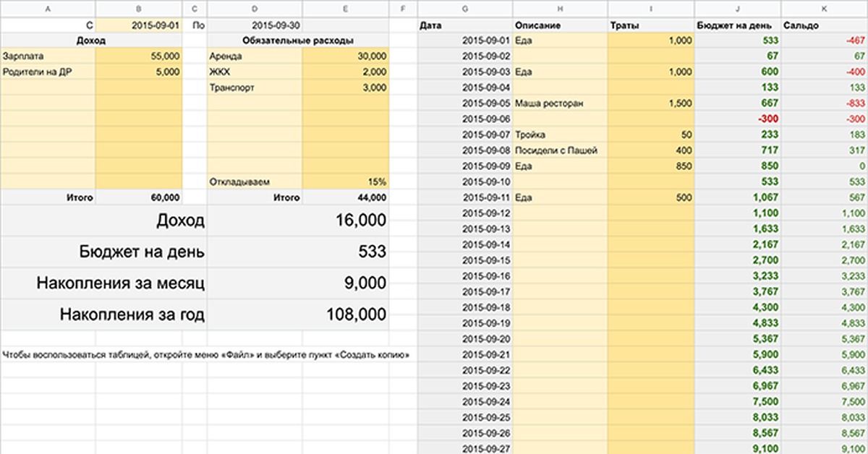This screenshot has height=454, width=868.
Task: Select the Транспорт amount cell 3,000
Action: (x=345, y=87)
